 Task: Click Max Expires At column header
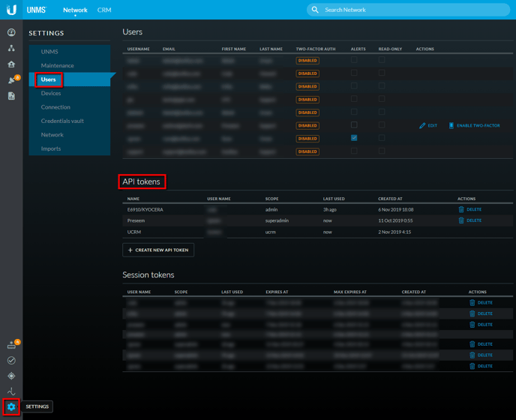pos(350,292)
